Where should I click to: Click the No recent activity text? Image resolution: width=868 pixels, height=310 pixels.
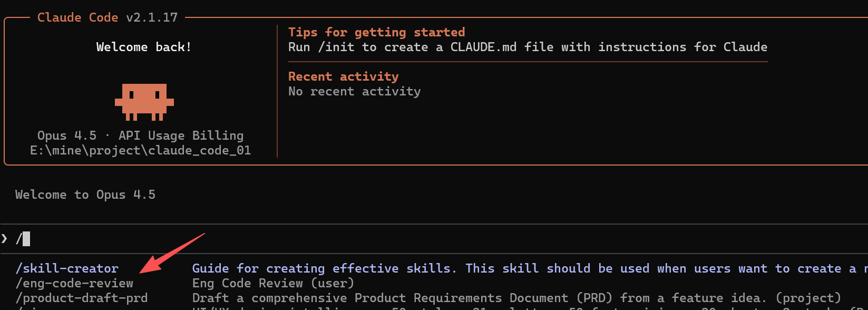(354, 91)
